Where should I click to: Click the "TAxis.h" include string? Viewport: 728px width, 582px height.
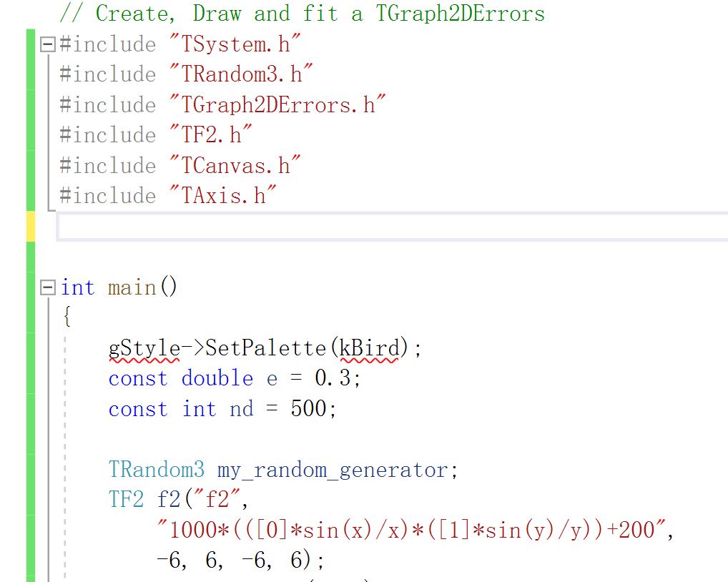click(x=223, y=196)
